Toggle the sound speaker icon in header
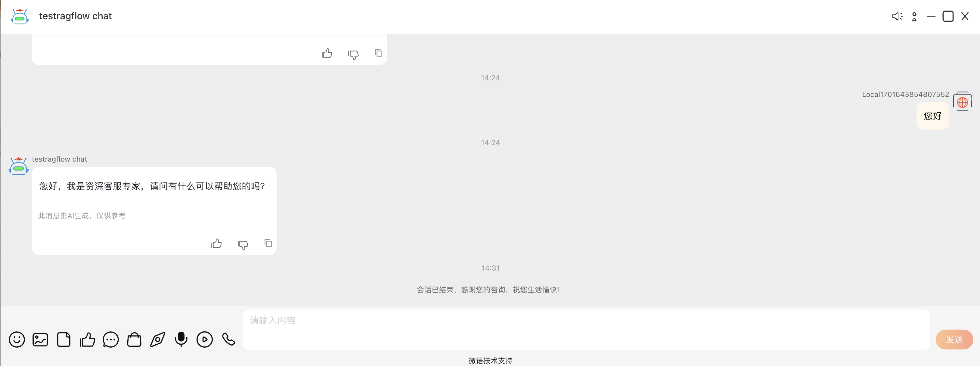Image resolution: width=980 pixels, height=366 pixels. click(x=897, y=16)
